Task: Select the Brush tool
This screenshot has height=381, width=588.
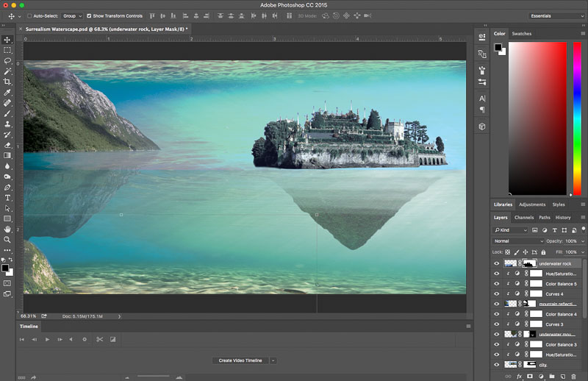Action: click(x=7, y=113)
